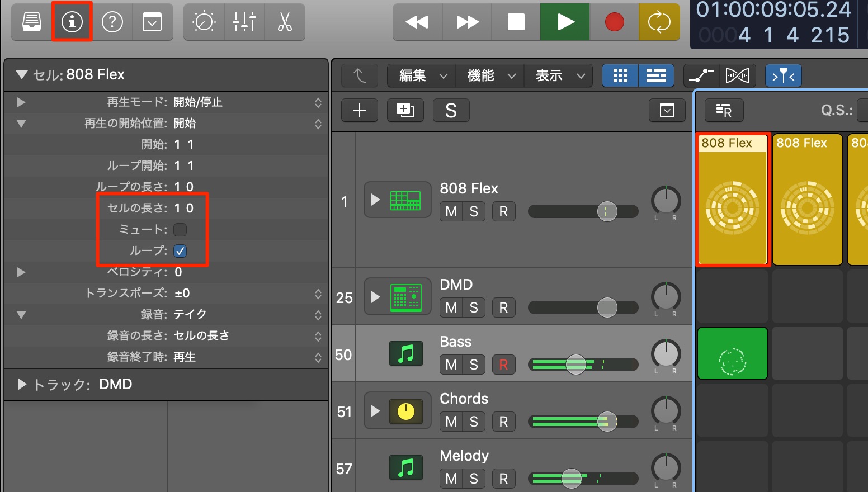Select the 808 Flex drum machine icon
Screen dimensions: 868x492
tap(405, 200)
